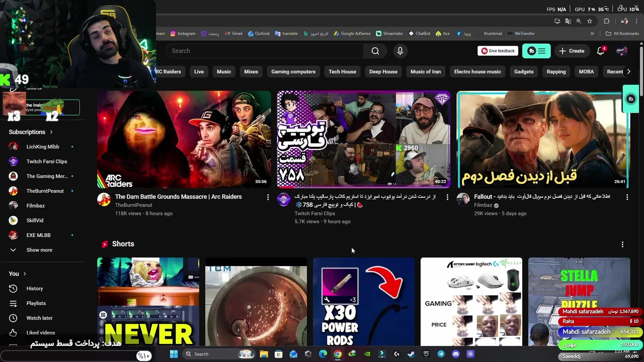Open the Streamlabs bookmark

click(389, 34)
